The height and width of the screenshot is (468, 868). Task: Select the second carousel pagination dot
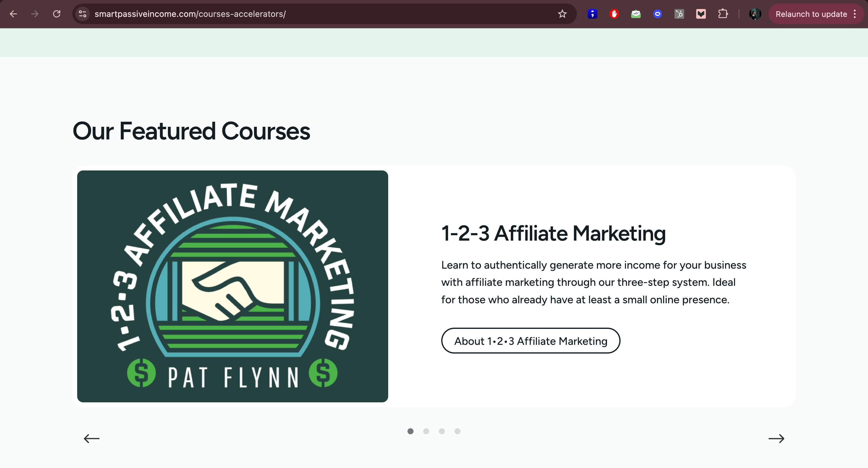pos(426,431)
